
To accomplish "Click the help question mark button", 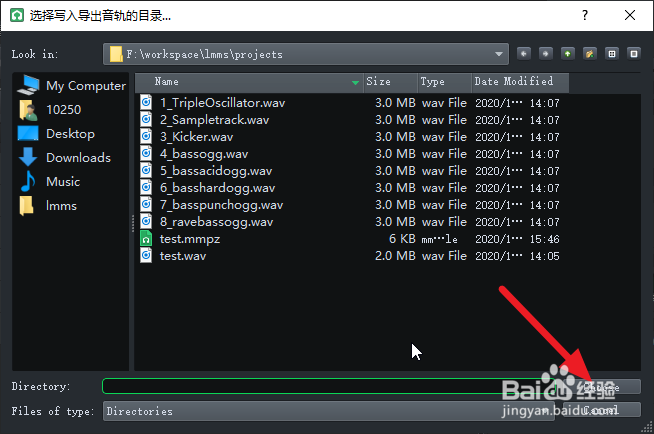I will [585, 15].
